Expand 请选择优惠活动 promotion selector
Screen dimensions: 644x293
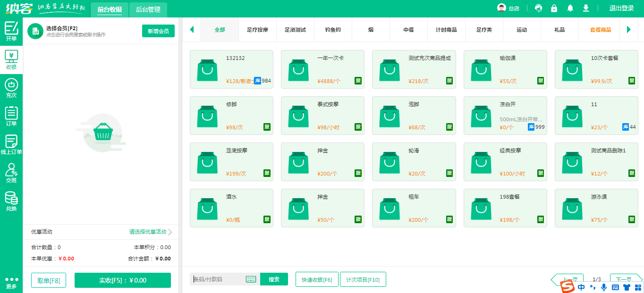pyautogui.click(x=150, y=232)
